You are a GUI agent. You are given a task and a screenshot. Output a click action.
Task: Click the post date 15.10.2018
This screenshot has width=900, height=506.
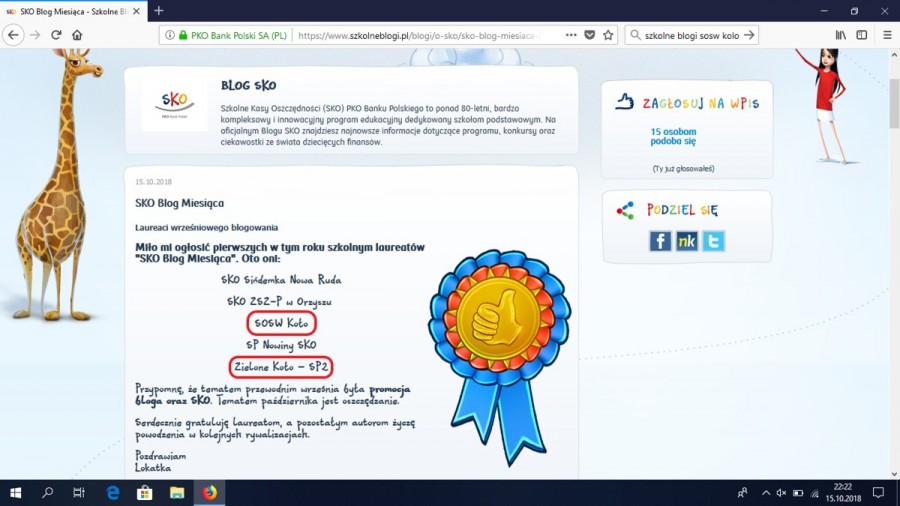[153, 182]
